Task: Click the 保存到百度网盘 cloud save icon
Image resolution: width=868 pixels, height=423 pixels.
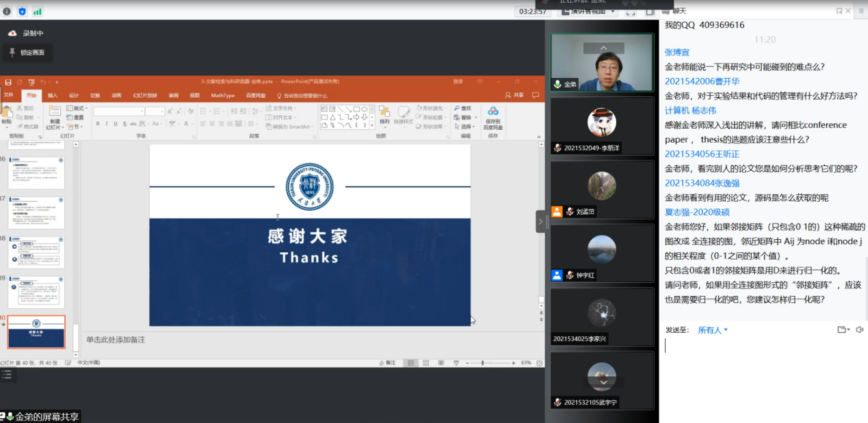Action: pos(492,112)
